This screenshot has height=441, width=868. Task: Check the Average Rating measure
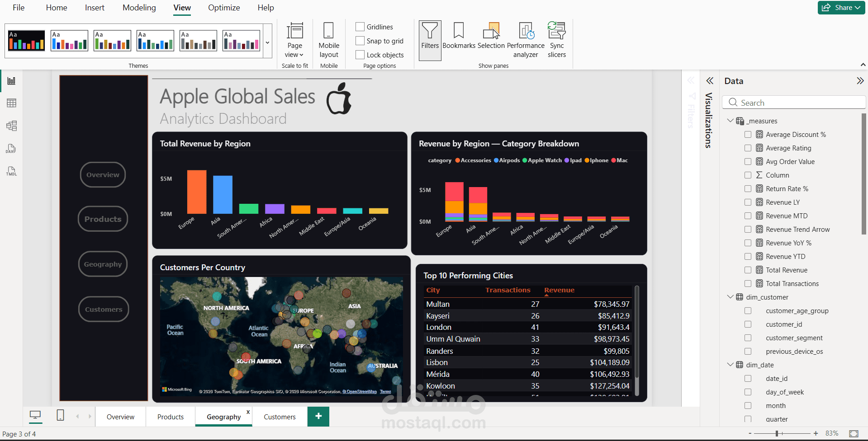click(x=748, y=148)
